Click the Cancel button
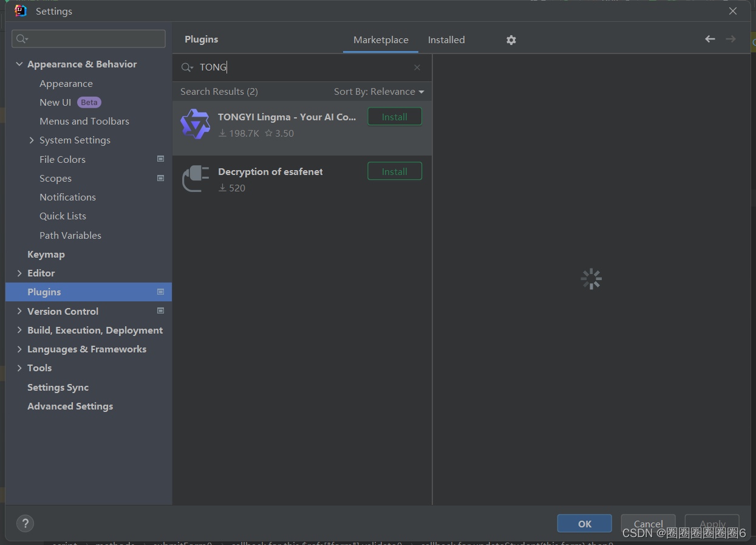The width and height of the screenshot is (756, 545). click(648, 524)
